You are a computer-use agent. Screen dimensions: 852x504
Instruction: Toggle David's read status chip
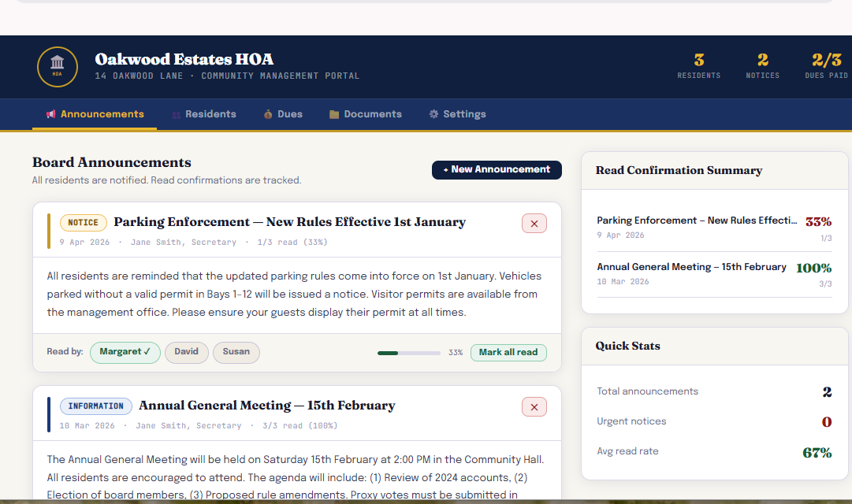(x=186, y=352)
